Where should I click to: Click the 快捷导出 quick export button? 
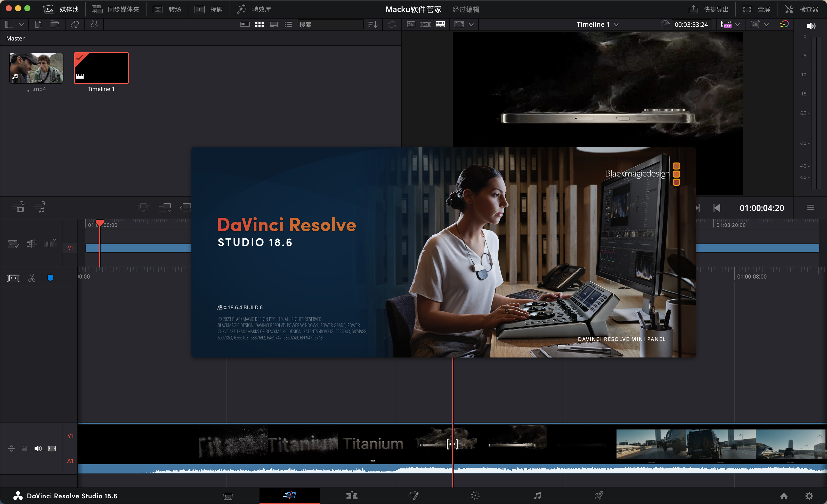point(709,9)
